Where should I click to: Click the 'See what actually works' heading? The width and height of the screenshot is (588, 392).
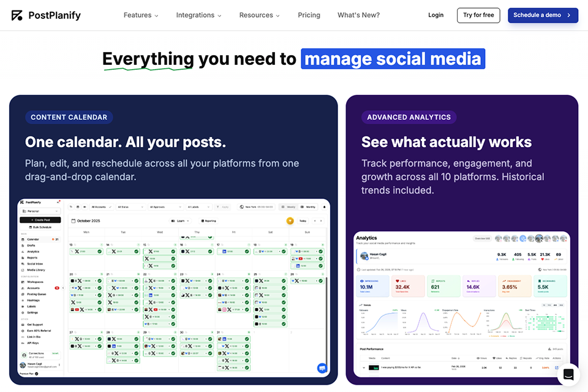(x=447, y=142)
